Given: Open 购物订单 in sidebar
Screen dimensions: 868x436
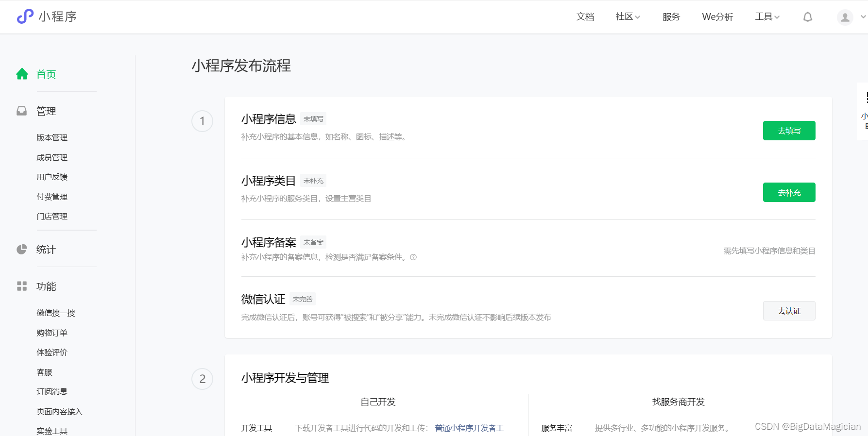Looking at the screenshot, I should coord(52,333).
